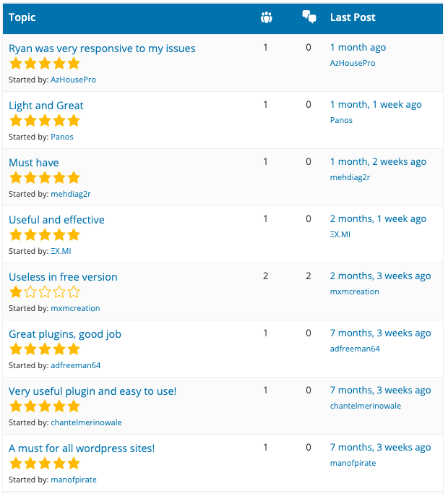Click the voices (participants) icon in header
Screen dimensions: 448x494
(267, 17)
